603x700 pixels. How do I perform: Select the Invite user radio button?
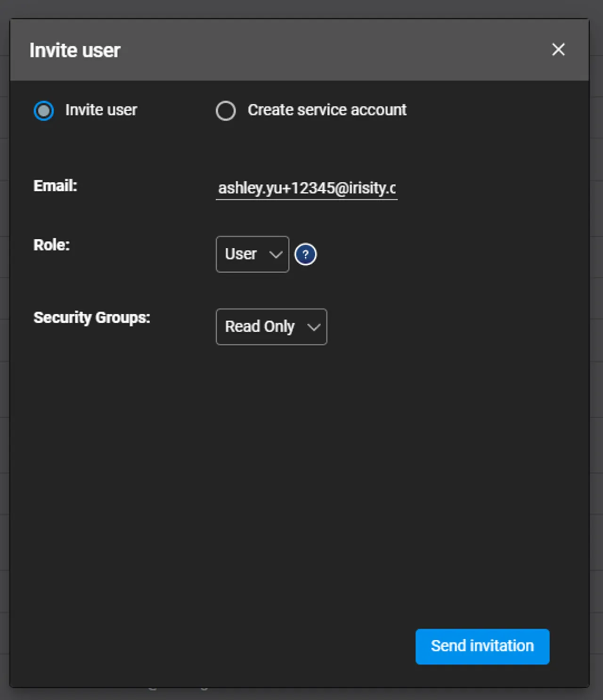44,111
